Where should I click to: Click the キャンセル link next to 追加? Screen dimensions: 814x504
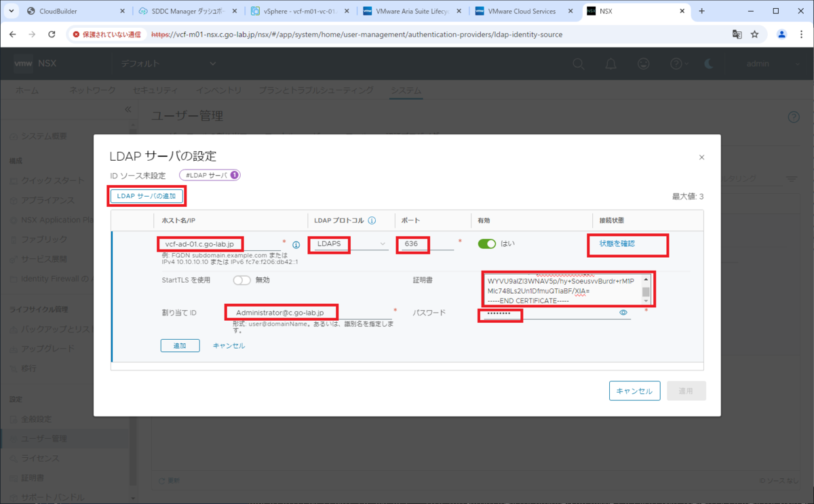(x=229, y=345)
